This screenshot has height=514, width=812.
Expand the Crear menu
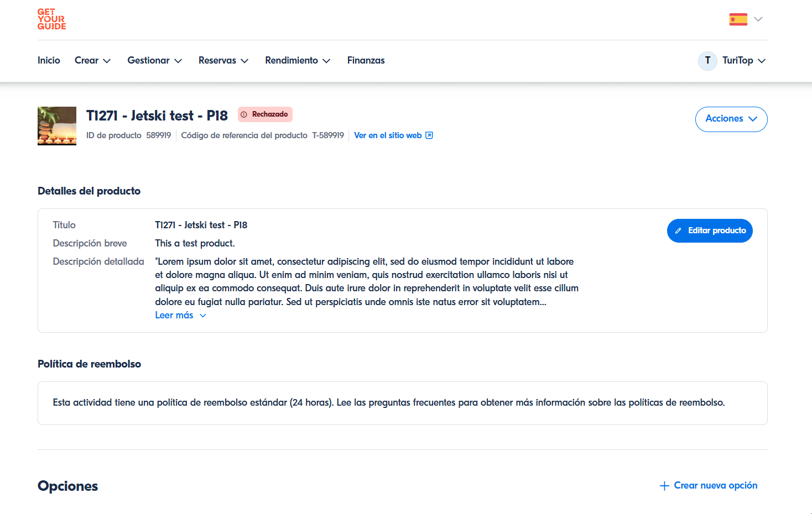(x=92, y=61)
